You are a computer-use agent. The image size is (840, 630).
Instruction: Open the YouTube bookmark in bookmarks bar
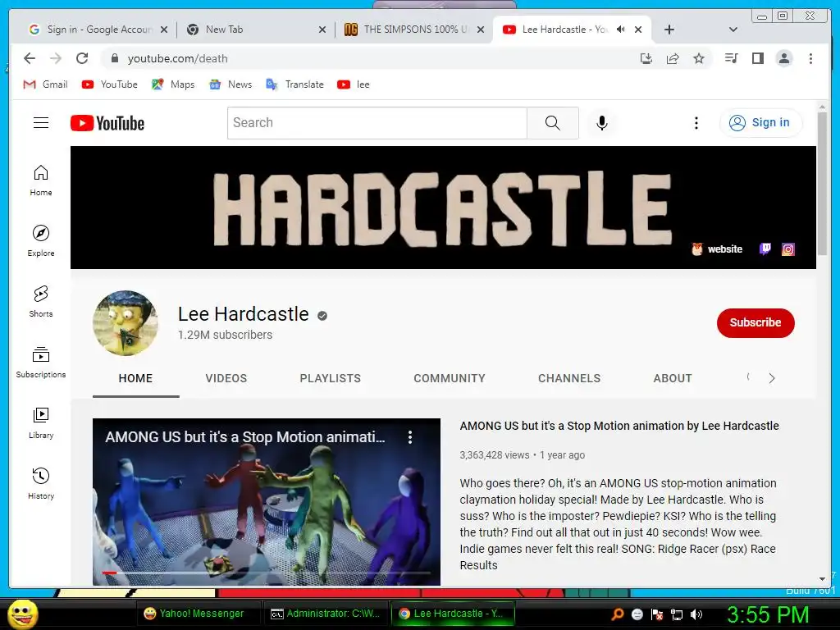pos(110,84)
